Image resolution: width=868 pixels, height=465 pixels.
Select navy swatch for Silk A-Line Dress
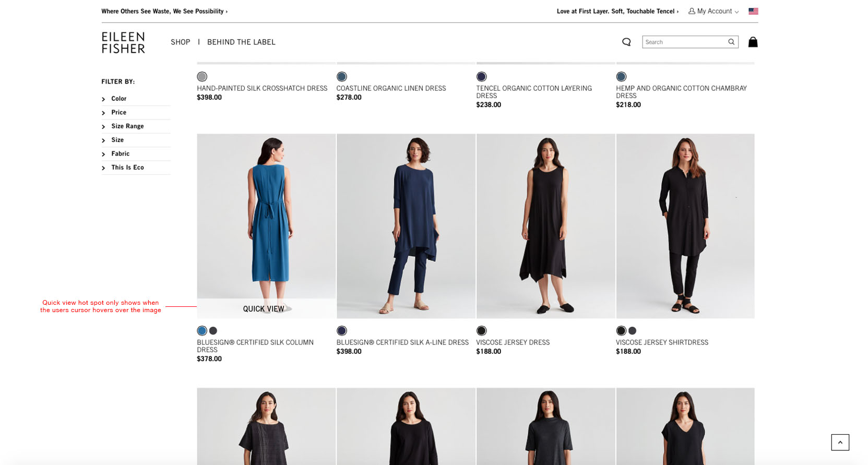(x=342, y=331)
